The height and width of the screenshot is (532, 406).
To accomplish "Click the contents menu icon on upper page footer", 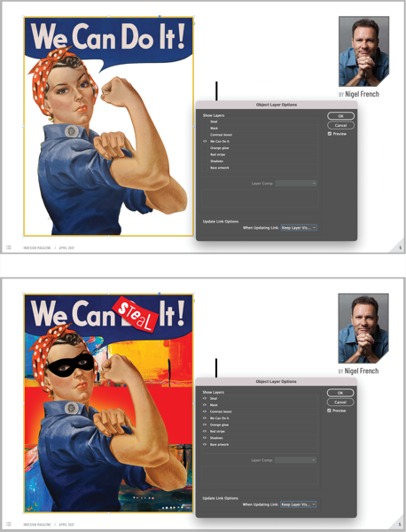I will click(x=9, y=247).
